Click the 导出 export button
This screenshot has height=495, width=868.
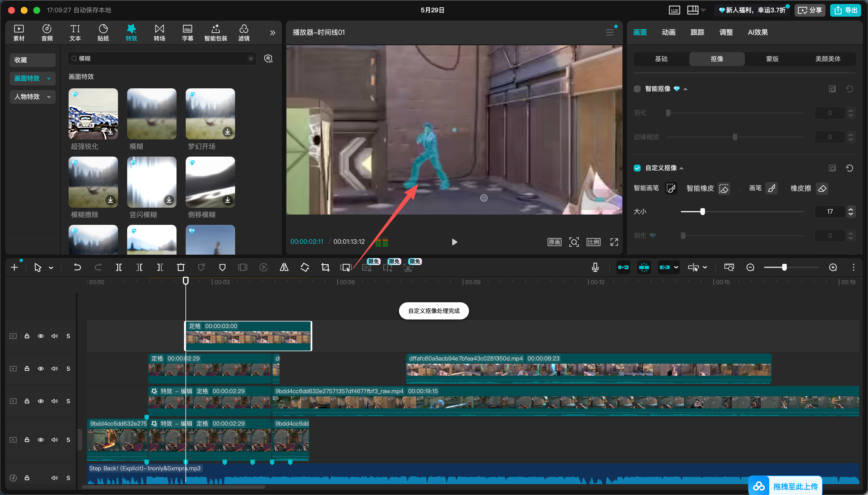(x=845, y=10)
